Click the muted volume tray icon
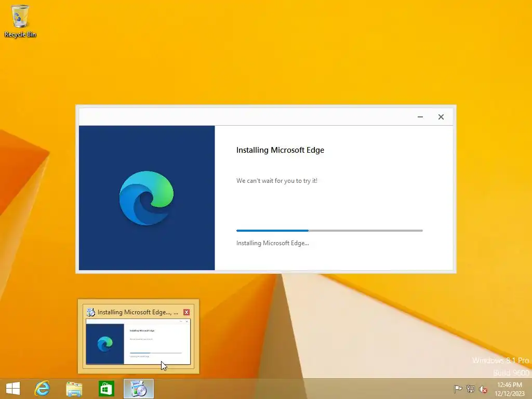This screenshot has height=399, width=532. (483, 389)
